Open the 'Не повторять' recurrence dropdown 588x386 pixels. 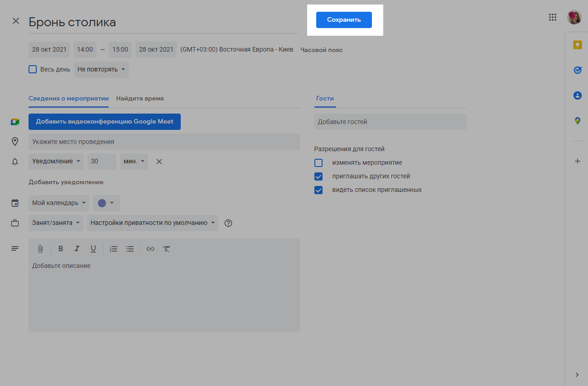tap(101, 70)
